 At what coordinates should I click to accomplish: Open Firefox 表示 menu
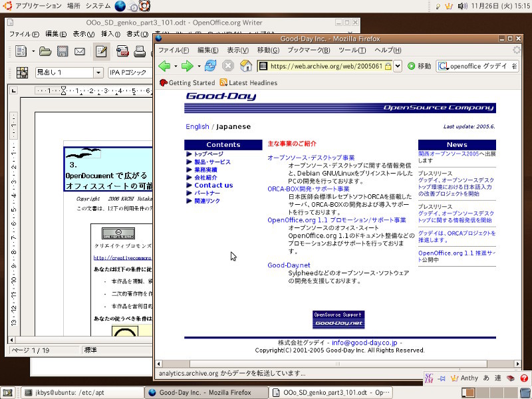(237, 51)
